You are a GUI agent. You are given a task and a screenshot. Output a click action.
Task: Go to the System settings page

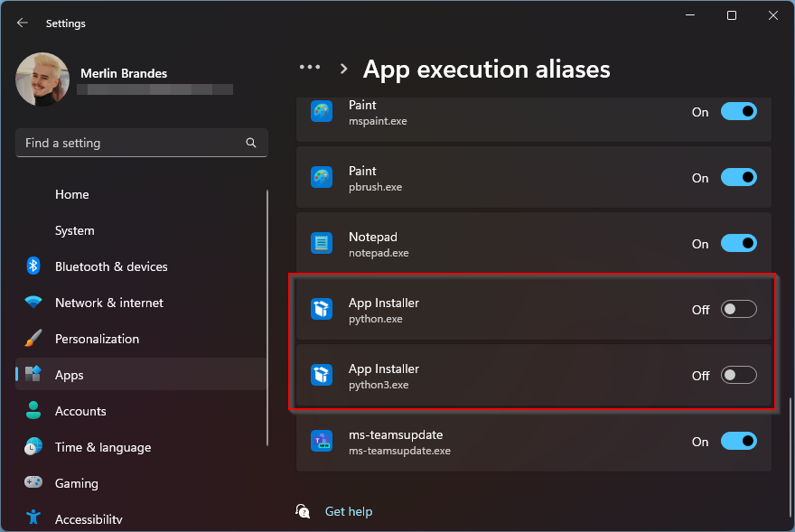tap(74, 230)
